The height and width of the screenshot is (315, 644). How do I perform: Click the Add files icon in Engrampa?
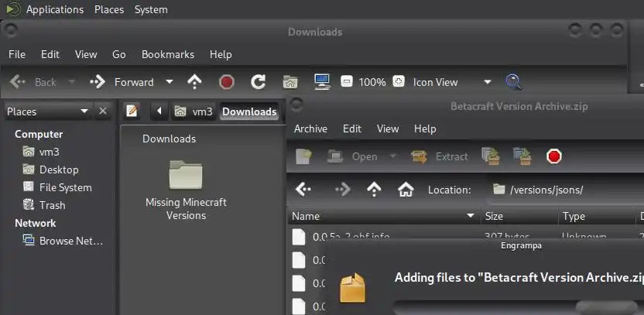click(491, 156)
